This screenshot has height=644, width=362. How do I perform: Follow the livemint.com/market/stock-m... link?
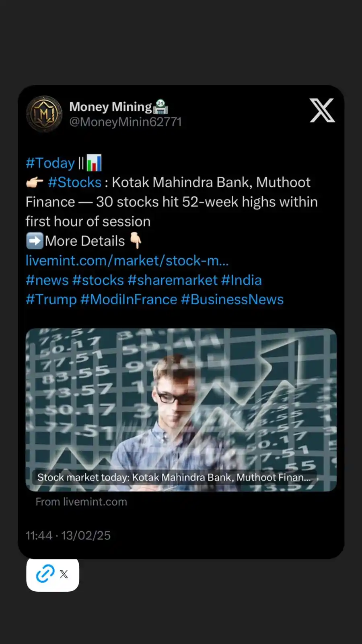pyautogui.click(x=127, y=261)
